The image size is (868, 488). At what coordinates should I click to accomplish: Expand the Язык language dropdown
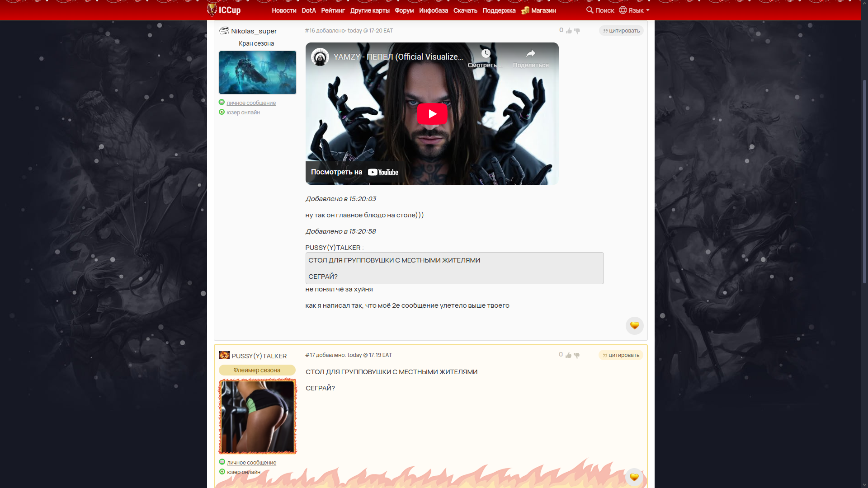click(634, 10)
